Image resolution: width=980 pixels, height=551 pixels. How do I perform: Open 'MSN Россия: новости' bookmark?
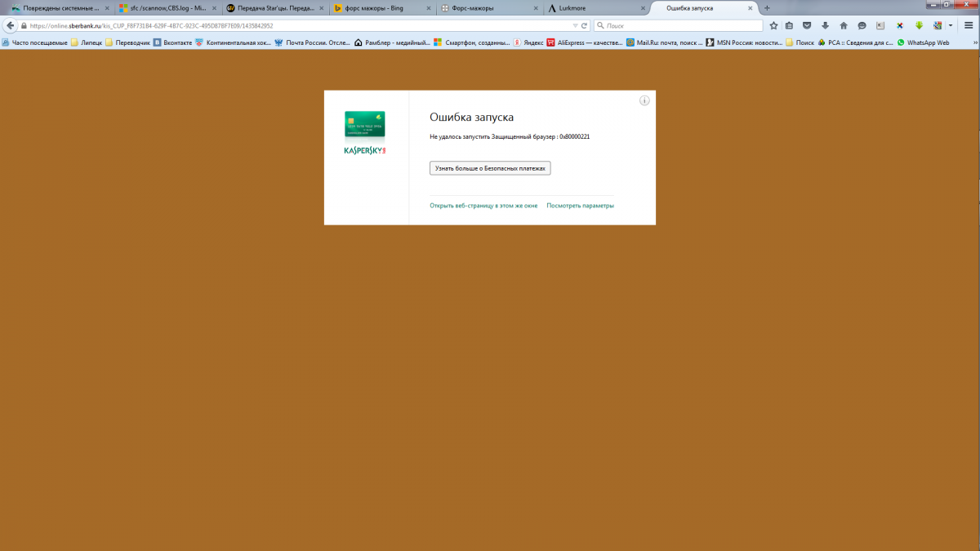pos(744,42)
